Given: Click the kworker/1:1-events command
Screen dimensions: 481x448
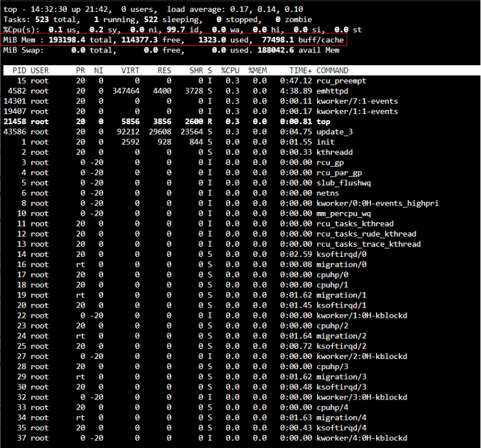Looking at the screenshot, I should pos(357,111).
